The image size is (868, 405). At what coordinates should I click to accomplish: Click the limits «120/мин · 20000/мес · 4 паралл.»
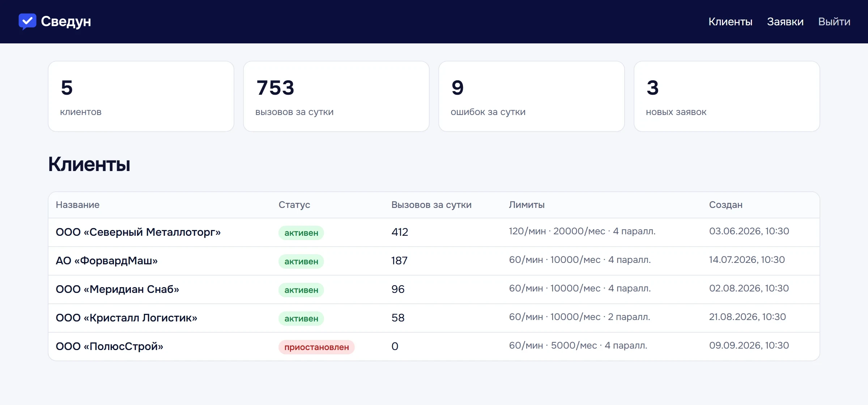tap(582, 231)
